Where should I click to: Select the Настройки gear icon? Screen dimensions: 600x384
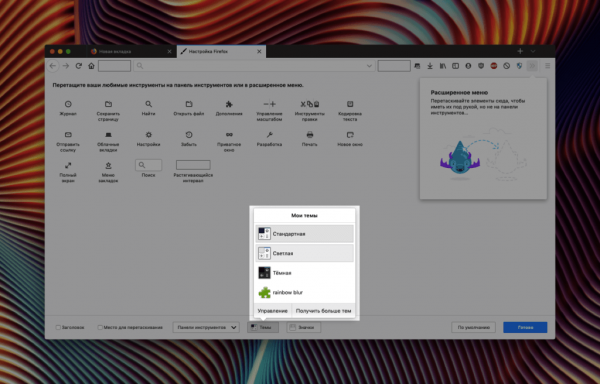(x=148, y=135)
